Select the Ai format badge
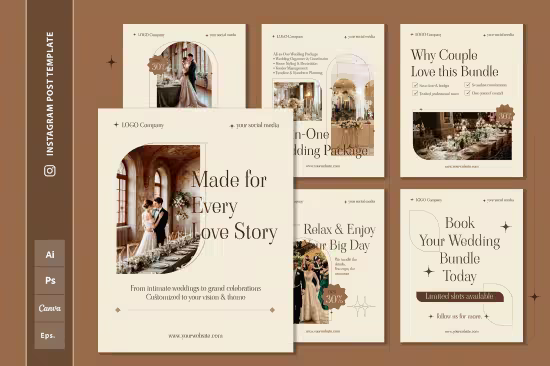This screenshot has width=550, height=366. click(x=50, y=254)
